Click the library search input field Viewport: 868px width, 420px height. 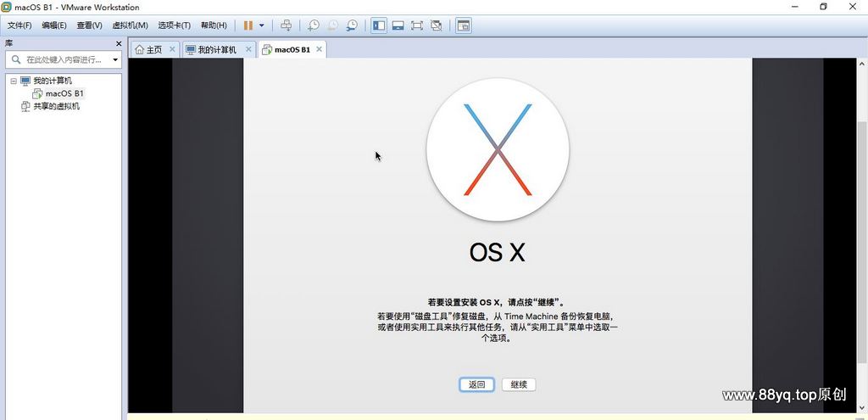click(63, 59)
